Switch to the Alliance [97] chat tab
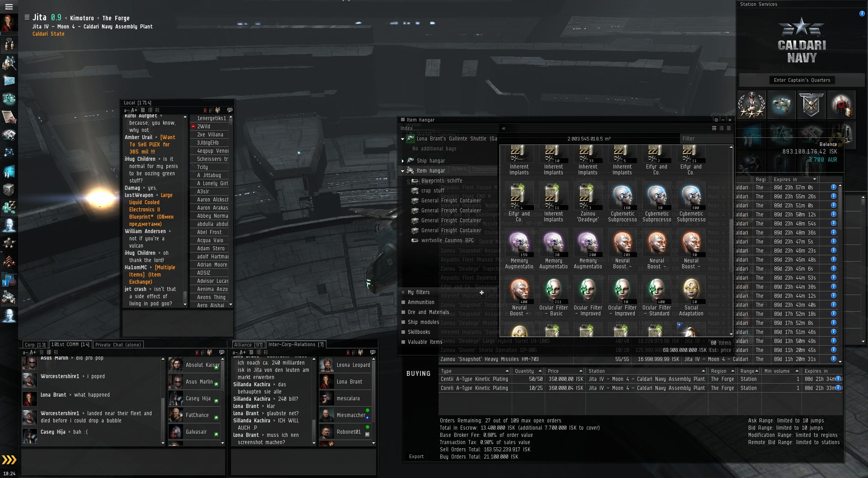 pos(248,345)
